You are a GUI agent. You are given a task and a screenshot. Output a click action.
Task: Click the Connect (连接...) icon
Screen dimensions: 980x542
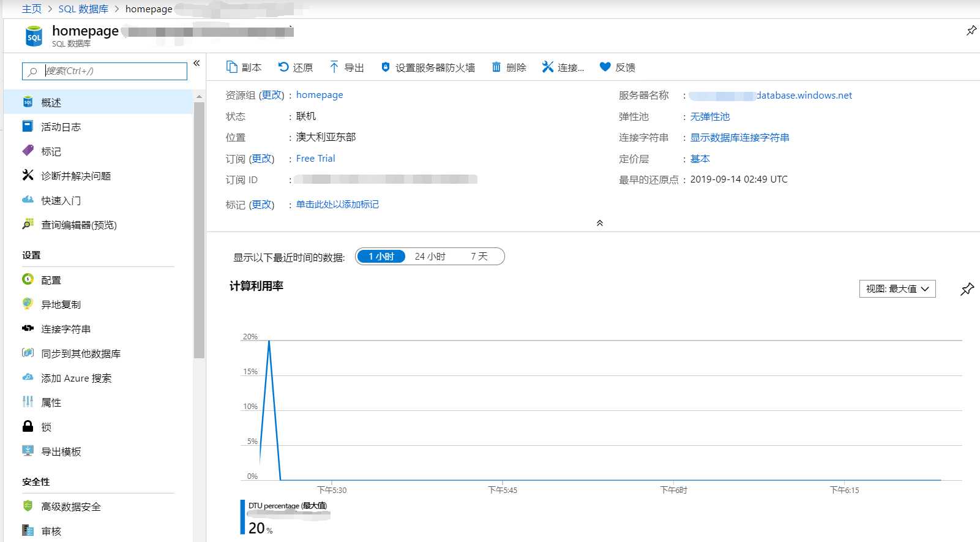548,67
